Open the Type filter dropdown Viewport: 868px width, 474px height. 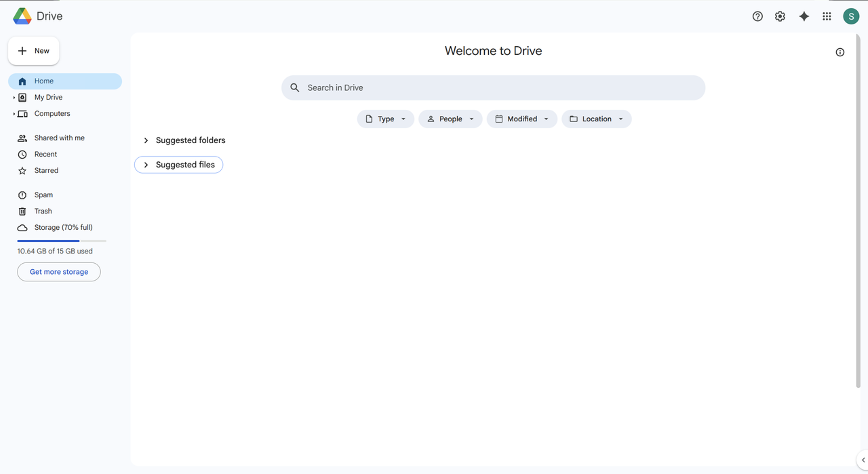(385, 119)
